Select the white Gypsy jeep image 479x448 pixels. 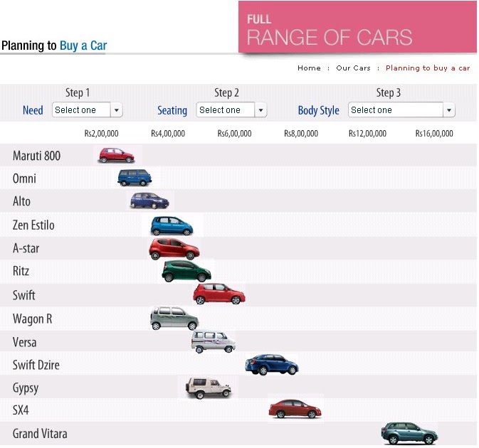(209, 388)
